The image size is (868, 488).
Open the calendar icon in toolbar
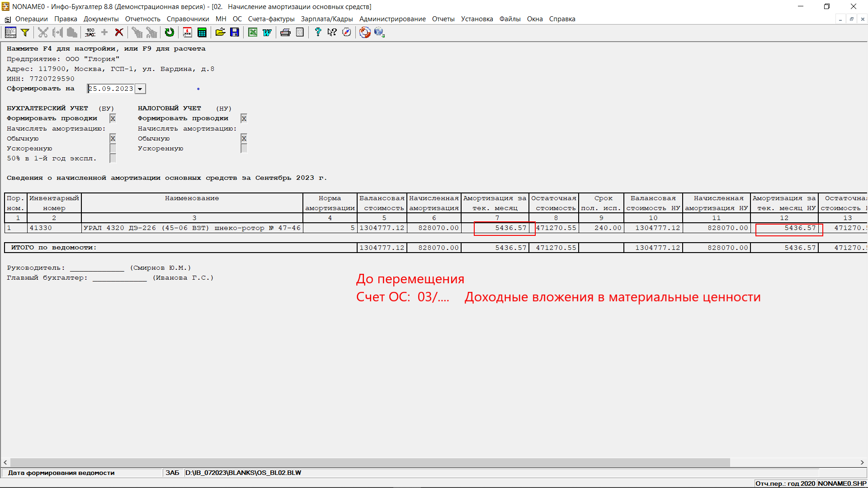tap(188, 32)
